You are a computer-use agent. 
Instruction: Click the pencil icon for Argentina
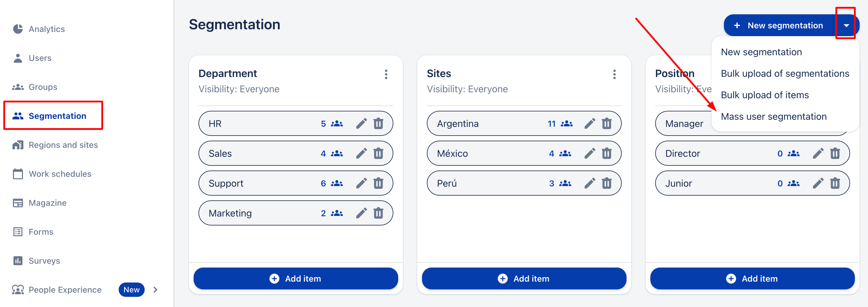click(589, 124)
